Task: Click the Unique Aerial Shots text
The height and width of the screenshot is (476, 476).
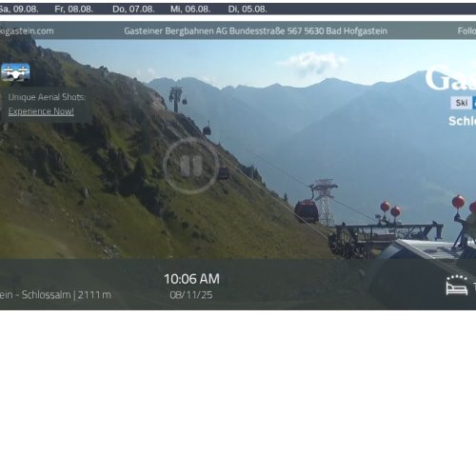Action: 47,97
